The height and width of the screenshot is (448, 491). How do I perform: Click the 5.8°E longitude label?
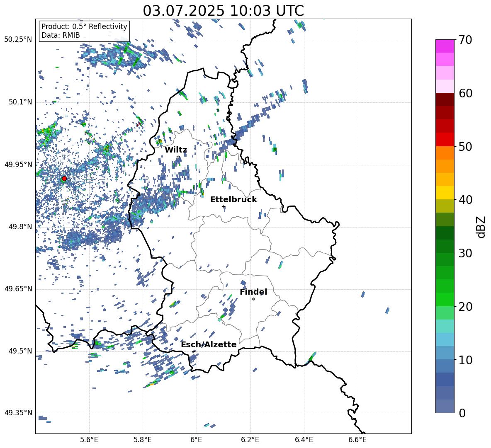click(x=143, y=440)
